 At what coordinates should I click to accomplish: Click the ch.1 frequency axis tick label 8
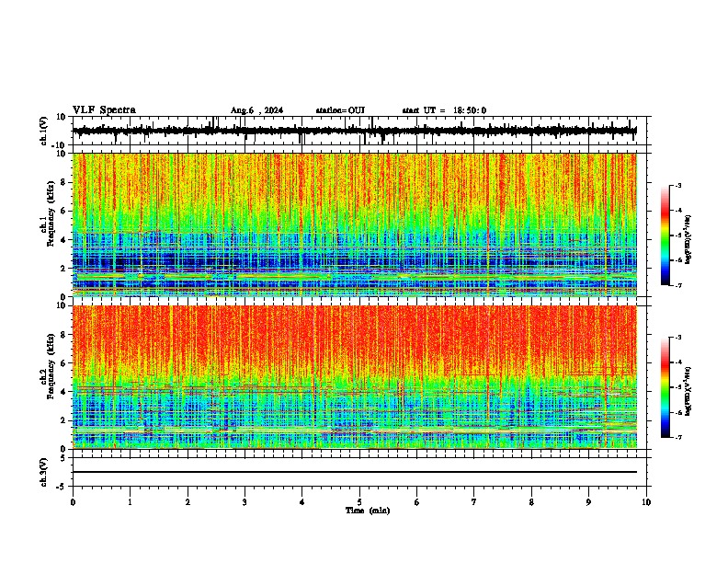pos(63,182)
